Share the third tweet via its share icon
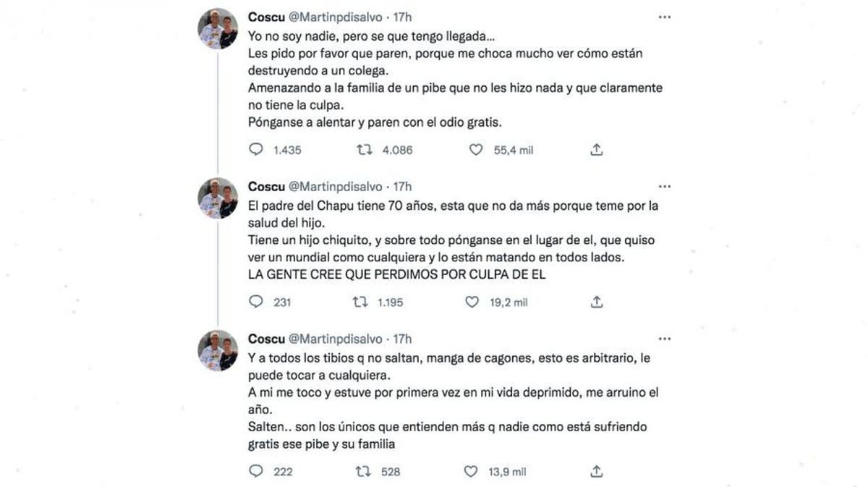Image resolution: width=868 pixels, height=487 pixels. (x=596, y=471)
